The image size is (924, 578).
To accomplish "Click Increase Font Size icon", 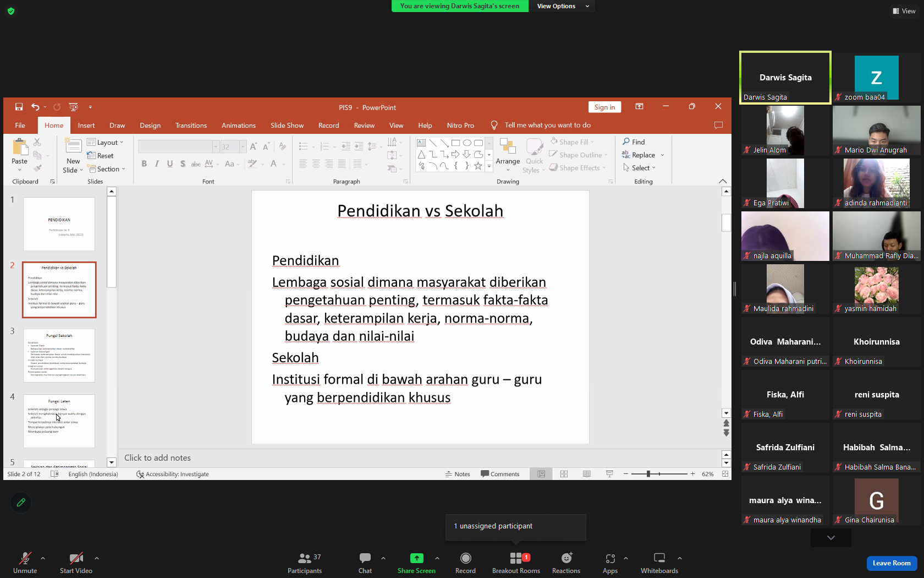I will (253, 146).
